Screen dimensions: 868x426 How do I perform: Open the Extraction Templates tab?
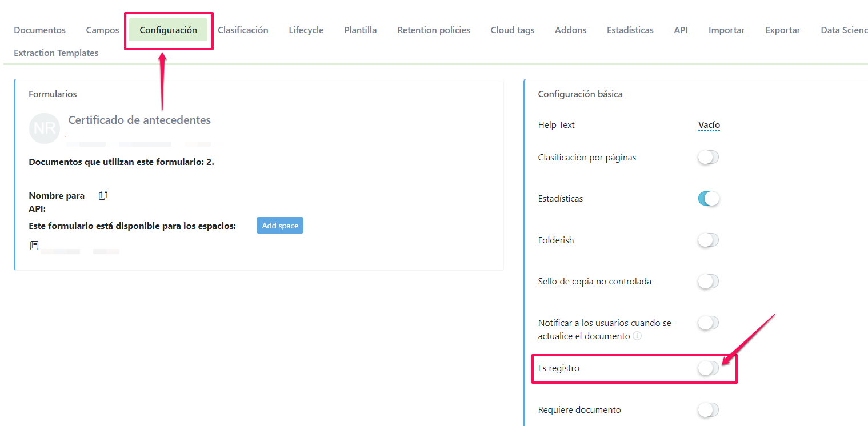[x=56, y=53]
